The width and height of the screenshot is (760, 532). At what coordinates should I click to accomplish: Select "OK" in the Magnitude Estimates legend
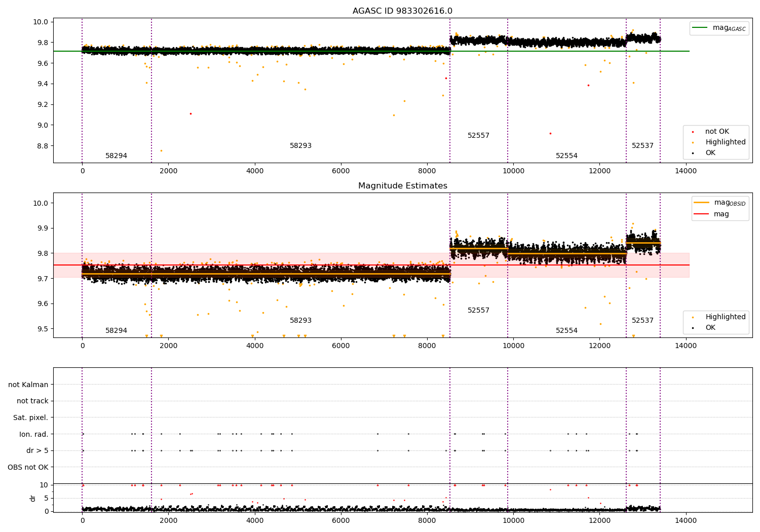tap(704, 328)
